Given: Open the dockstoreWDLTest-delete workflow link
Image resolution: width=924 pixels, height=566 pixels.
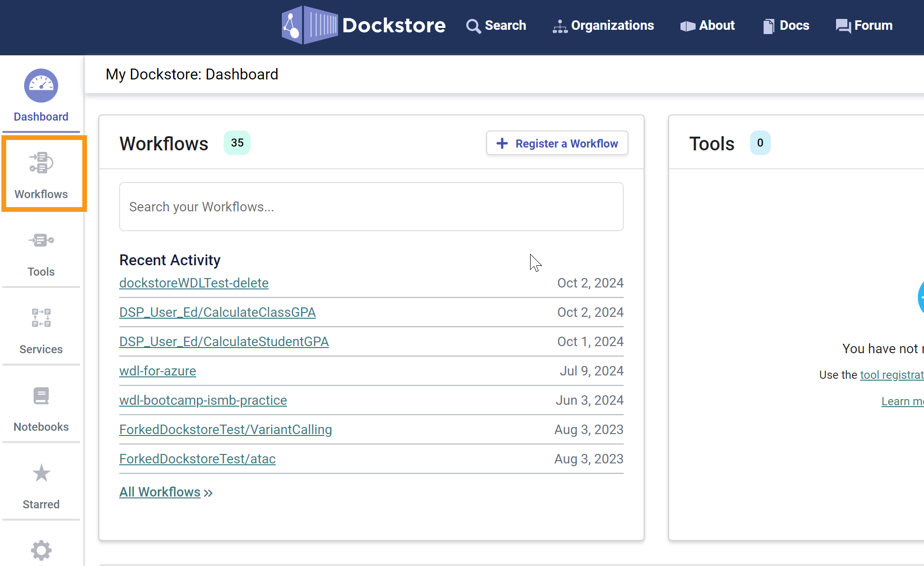Looking at the screenshot, I should 194,283.
